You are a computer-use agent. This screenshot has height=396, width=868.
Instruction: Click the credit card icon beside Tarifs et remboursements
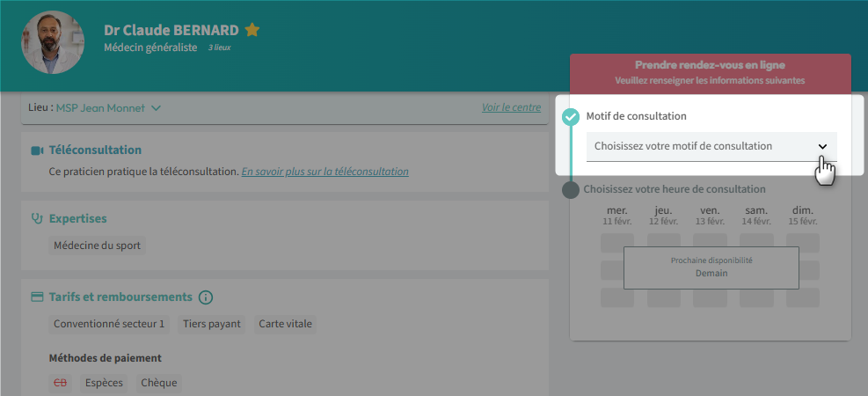pyautogui.click(x=37, y=297)
